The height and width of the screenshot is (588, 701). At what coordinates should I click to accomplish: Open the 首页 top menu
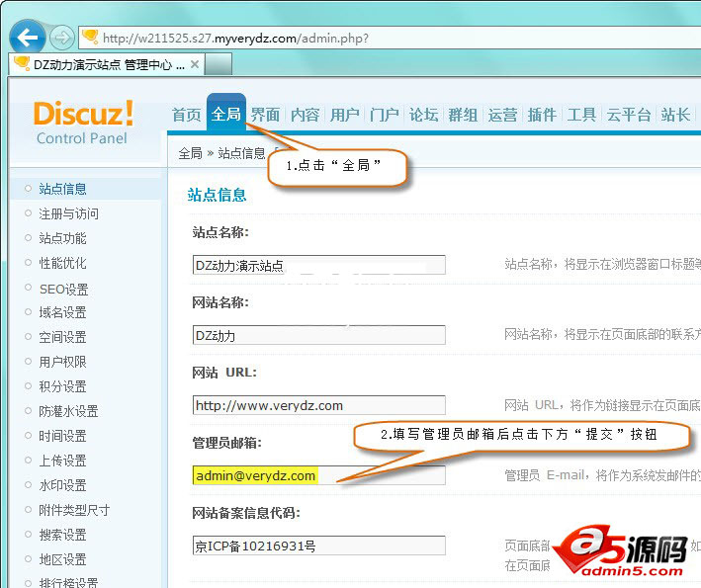(187, 115)
